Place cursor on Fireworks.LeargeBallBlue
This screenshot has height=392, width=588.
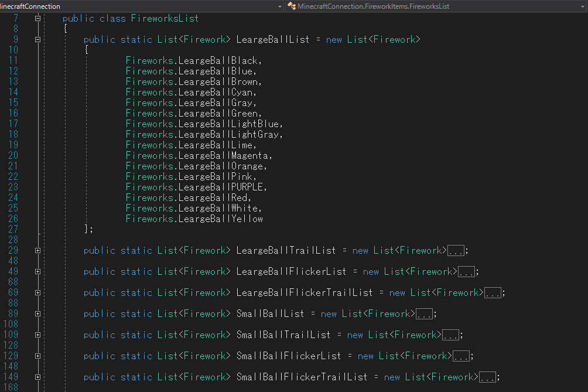[189, 71]
